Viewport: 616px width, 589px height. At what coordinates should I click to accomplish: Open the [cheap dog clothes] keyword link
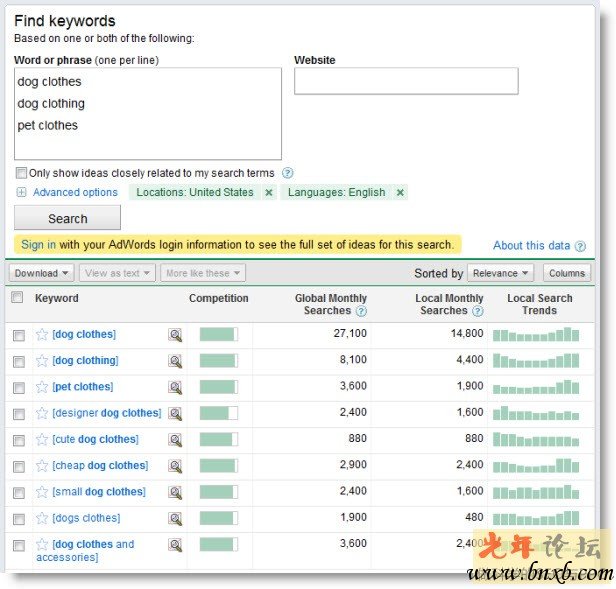[x=100, y=466]
